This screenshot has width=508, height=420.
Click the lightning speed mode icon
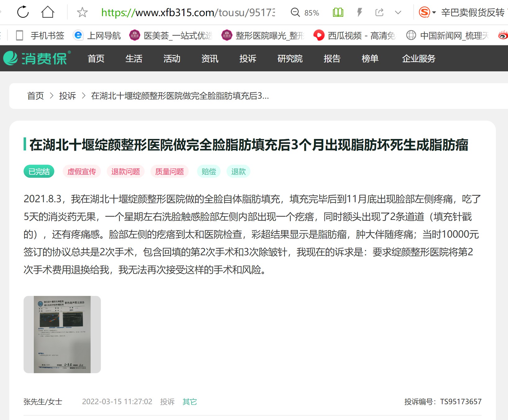pos(359,12)
